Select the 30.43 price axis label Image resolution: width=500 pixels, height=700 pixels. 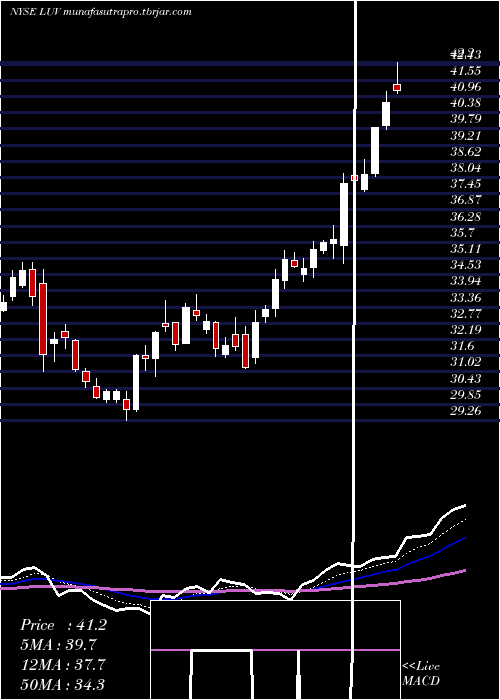click(x=466, y=379)
